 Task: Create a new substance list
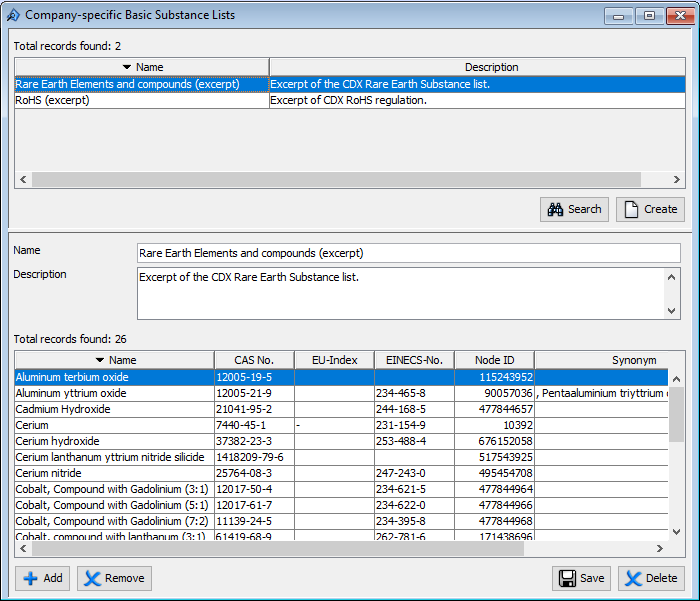tap(649, 209)
